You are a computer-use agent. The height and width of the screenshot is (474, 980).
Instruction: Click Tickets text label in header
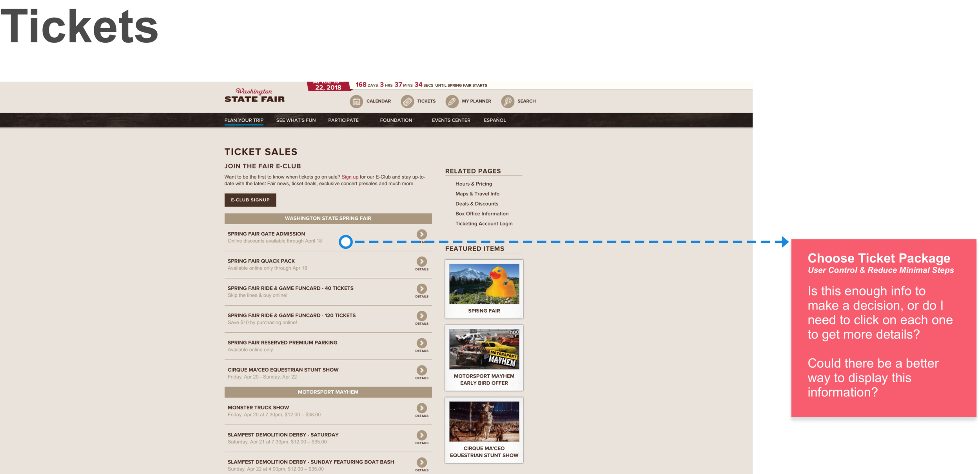(x=426, y=101)
